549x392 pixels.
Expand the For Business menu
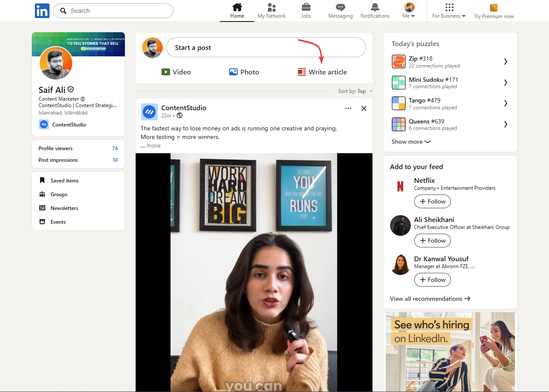tap(449, 11)
